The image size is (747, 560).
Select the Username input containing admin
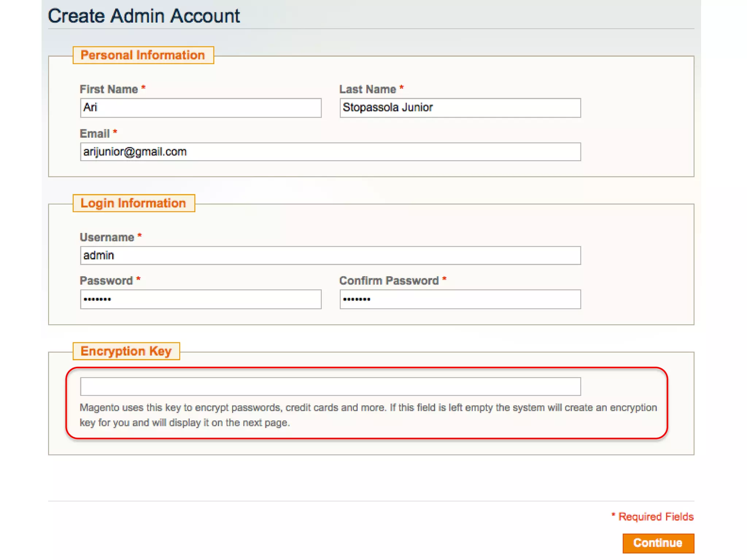pyautogui.click(x=330, y=255)
